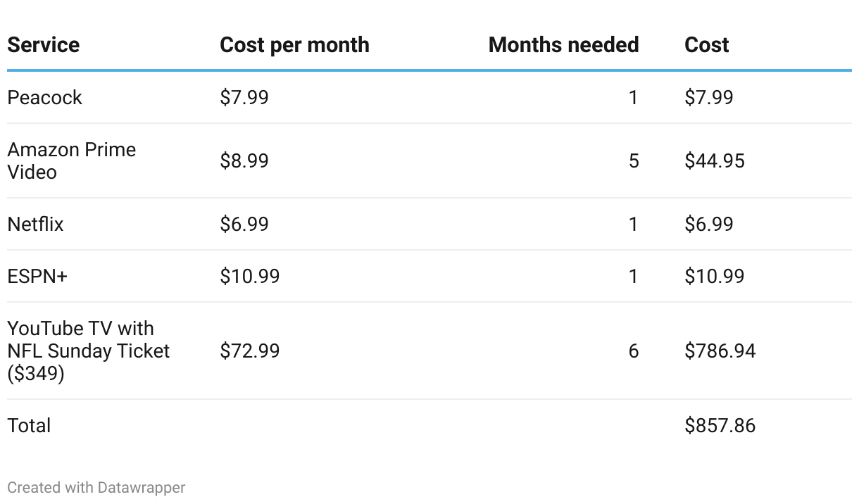
Task: Click the Service column header
Action: pyautogui.click(x=43, y=45)
